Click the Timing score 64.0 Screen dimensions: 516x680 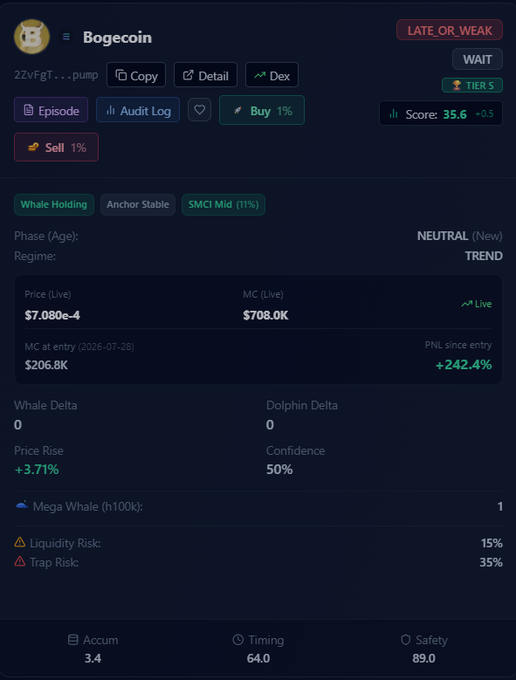[258, 658]
